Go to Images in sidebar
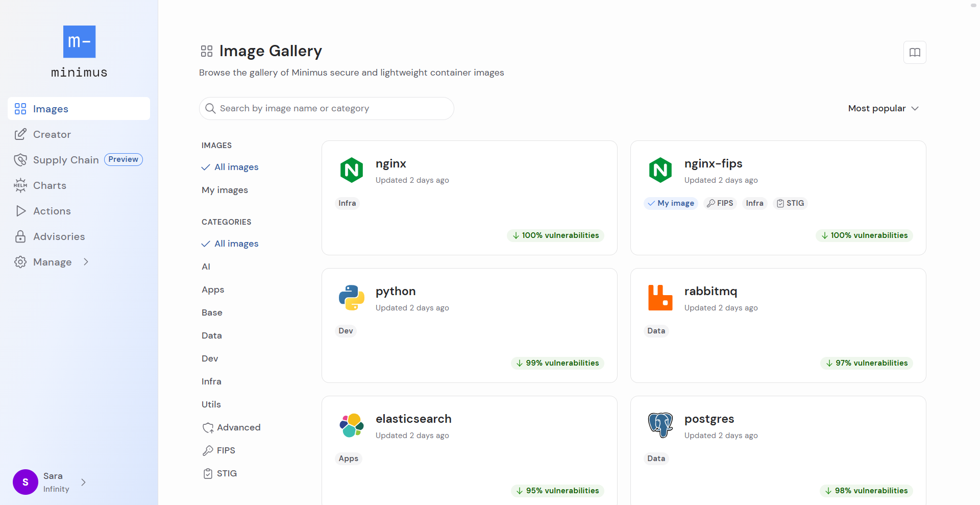Image resolution: width=980 pixels, height=505 pixels. pyautogui.click(x=79, y=109)
